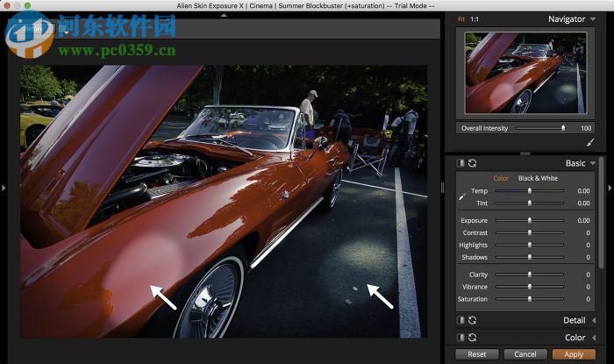
Task: Click the Exposure slider handle
Action: [x=529, y=221]
